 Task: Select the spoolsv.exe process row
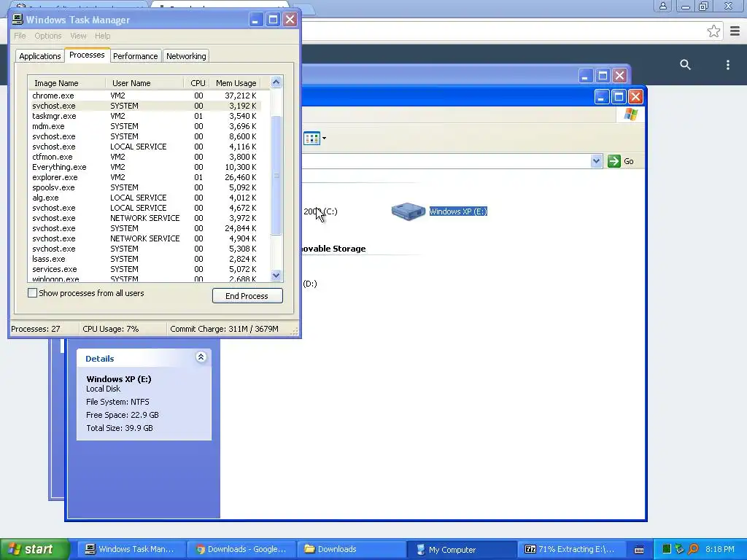[x=145, y=187]
